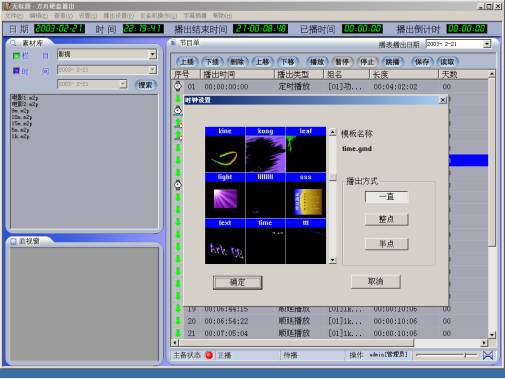Pick the leaf template thumbnail

[x=306, y=149]
